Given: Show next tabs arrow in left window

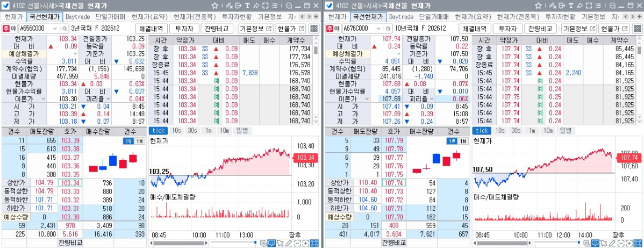Looking at the screenshot, I should [309, 17].
